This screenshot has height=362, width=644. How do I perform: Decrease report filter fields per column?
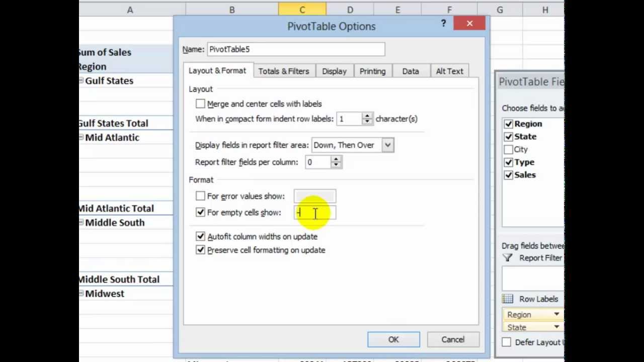pyautogui.click(x=336, y=165)
